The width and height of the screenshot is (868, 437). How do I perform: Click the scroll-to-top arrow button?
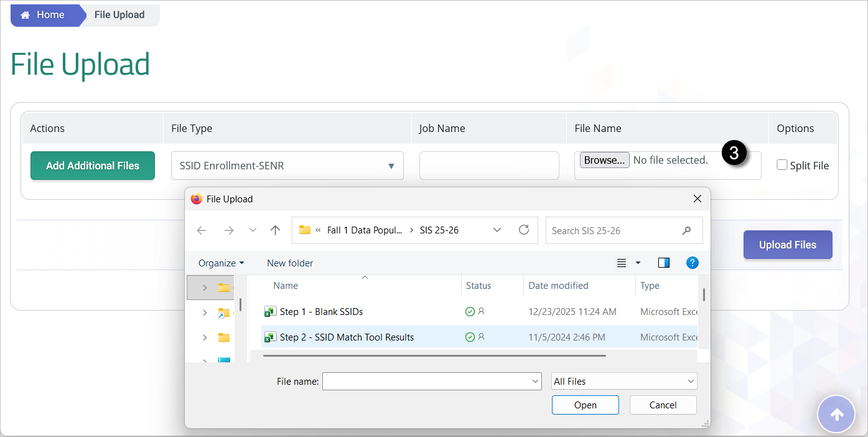pyautogui.click(x=836, y=414)
